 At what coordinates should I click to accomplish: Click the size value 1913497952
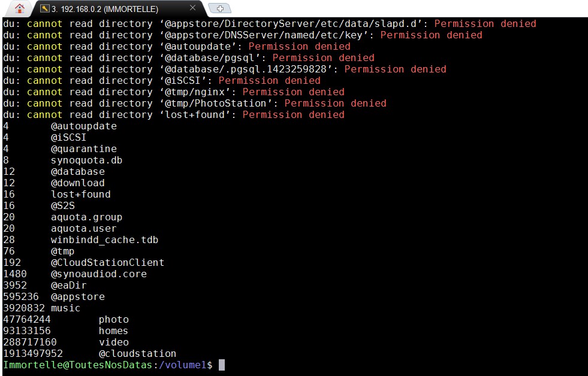[32, 353]
